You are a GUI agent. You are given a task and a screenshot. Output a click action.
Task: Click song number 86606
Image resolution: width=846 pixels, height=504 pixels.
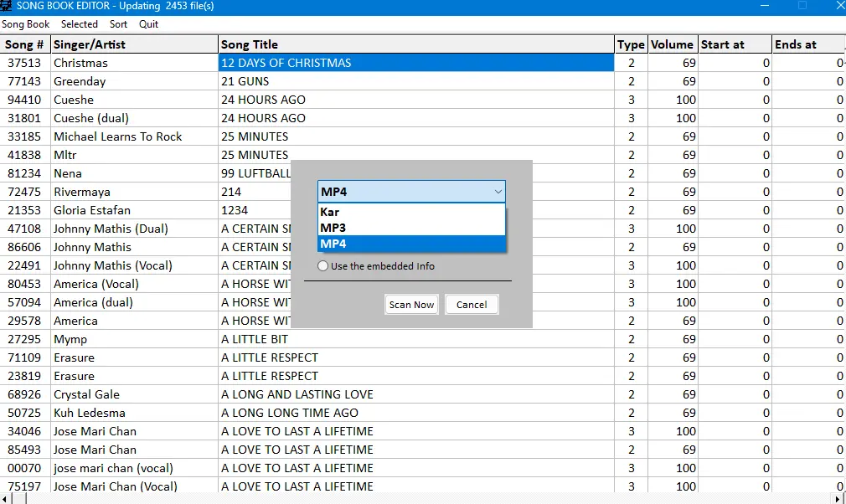pos(25,247)
